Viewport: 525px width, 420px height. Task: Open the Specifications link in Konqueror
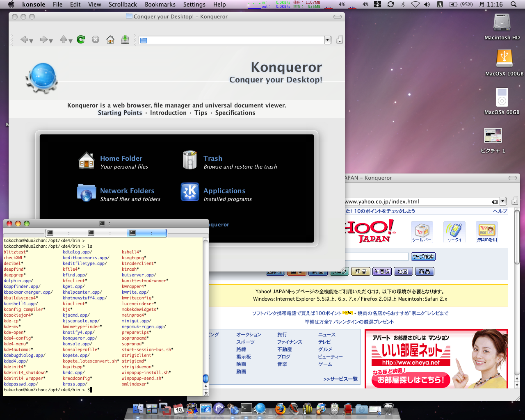click(x=235, y=113)
